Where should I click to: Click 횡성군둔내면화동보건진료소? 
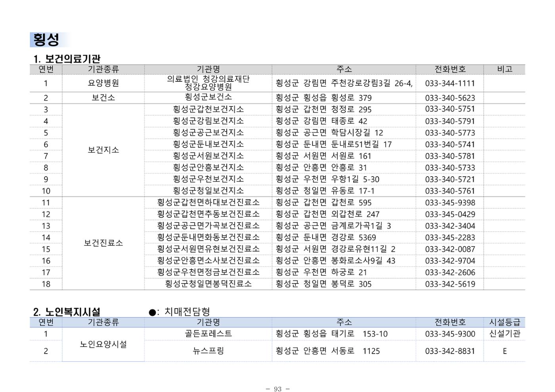coord(208,237)
